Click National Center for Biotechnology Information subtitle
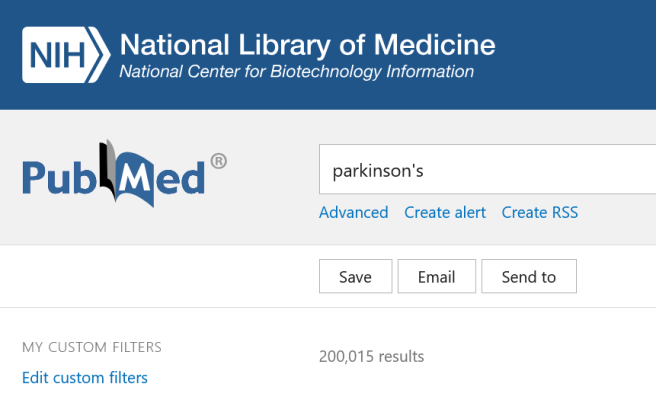Viewport: 656px width, 403px height. (x=297, y=72)
